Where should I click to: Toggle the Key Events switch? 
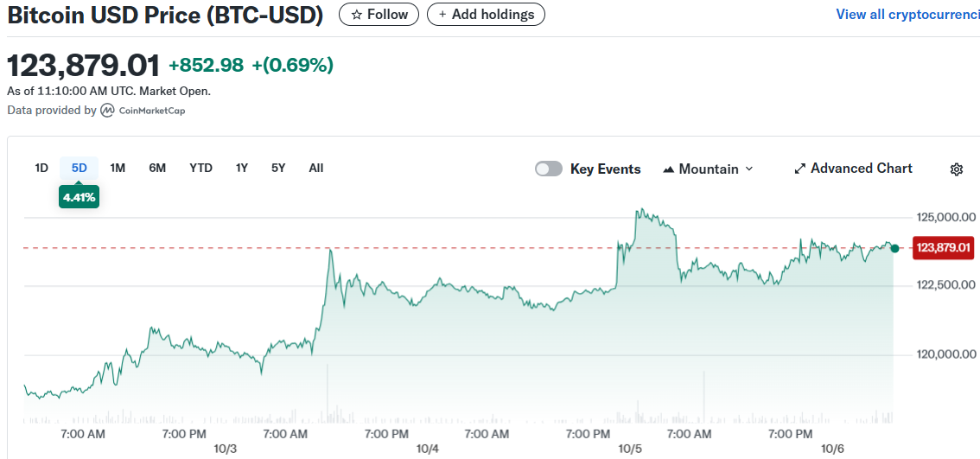[x=549, y=169]
